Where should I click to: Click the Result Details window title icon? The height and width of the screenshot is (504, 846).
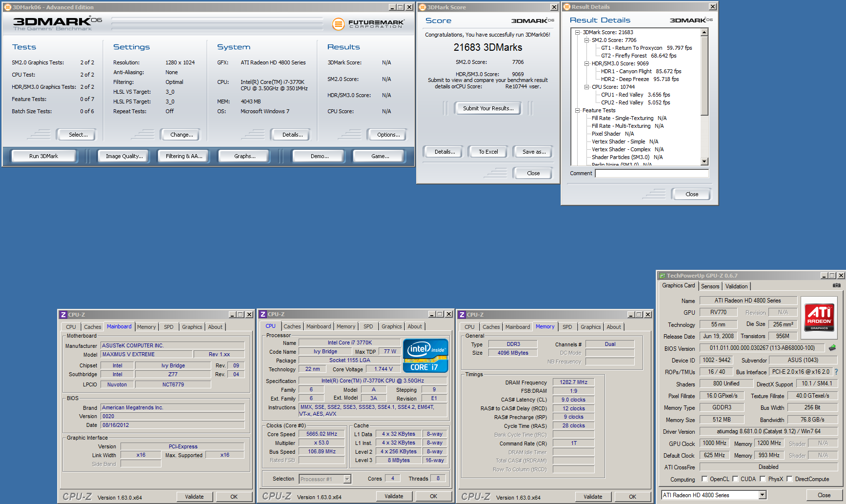click(x=567, y=7)
